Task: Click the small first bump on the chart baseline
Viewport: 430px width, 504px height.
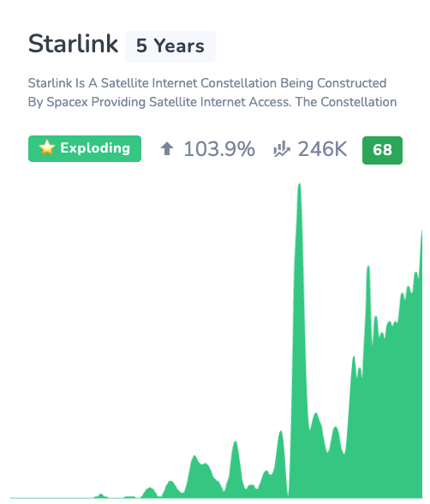Action: [101, 495]
